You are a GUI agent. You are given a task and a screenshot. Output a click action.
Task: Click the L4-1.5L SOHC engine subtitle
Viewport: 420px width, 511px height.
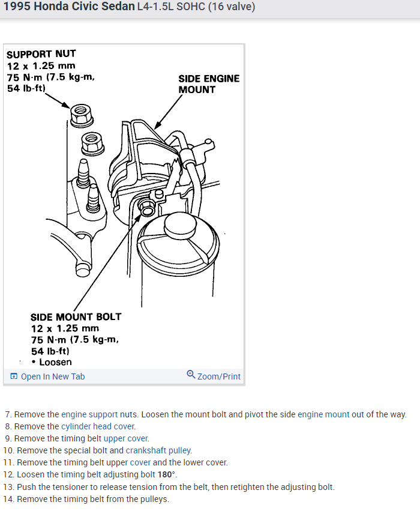point(196,7)
